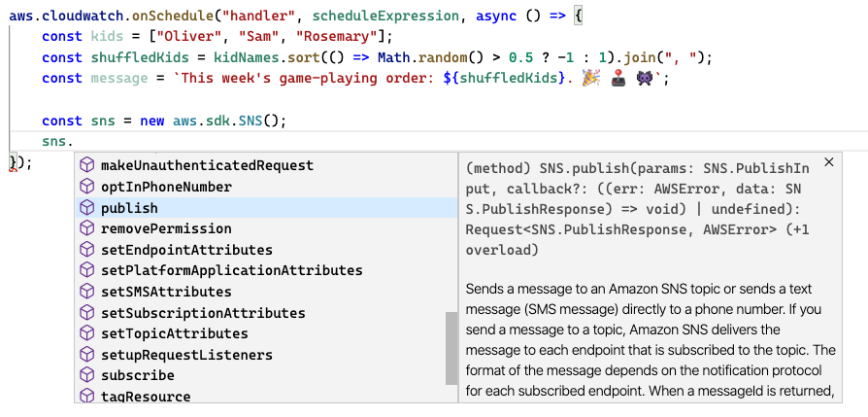This screenshot has height=417, width=868.
Task: Pick the optInPhoneNumber suggestion
Action: [266, 187]
